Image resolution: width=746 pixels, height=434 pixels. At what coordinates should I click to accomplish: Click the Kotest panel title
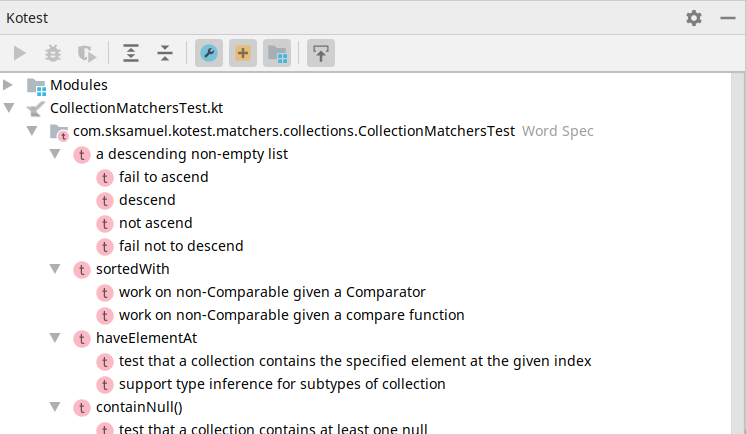27,18
